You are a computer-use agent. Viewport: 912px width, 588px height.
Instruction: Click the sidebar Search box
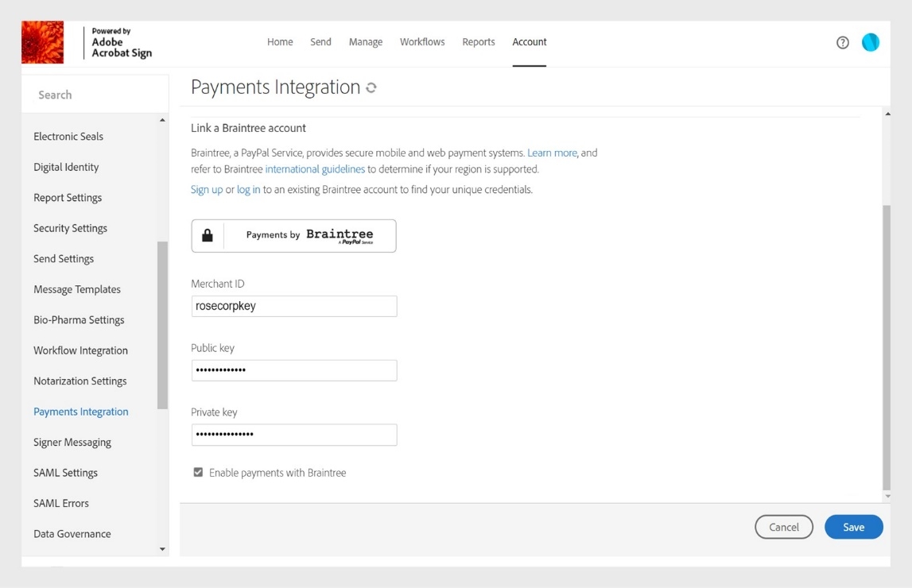95,94
